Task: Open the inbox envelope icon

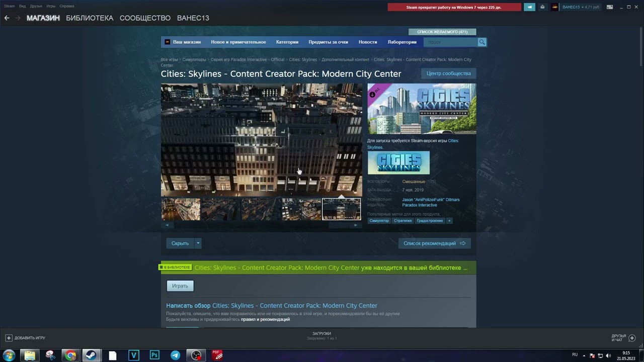Action: click(x=542, y=7)
